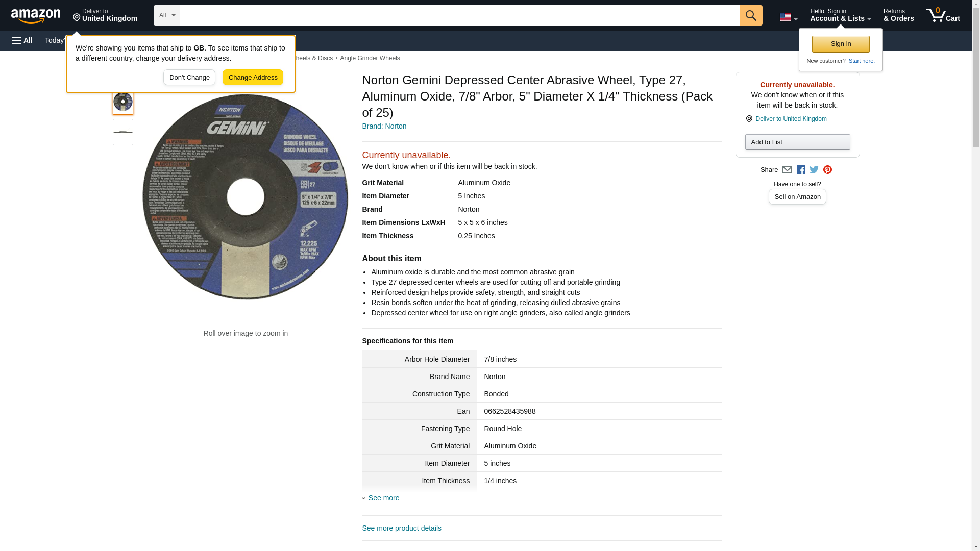Open Returns & Orders
This screenshot has width=980, height=551.
(898, 15)
